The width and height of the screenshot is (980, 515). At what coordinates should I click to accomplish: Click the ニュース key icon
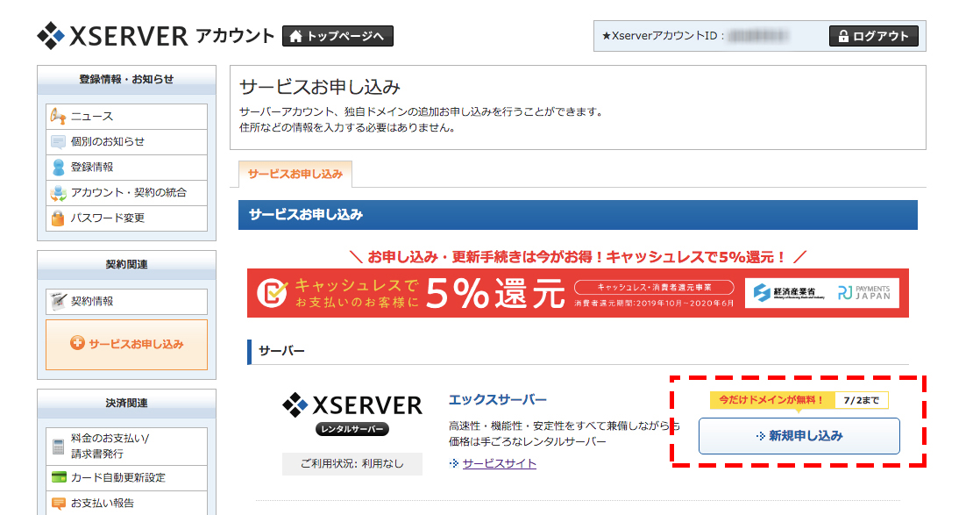[x=59, y=117]
